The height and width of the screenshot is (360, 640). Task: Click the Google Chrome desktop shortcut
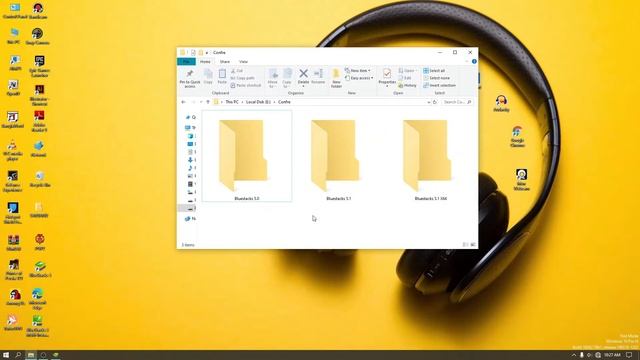[x=517, y=137]
